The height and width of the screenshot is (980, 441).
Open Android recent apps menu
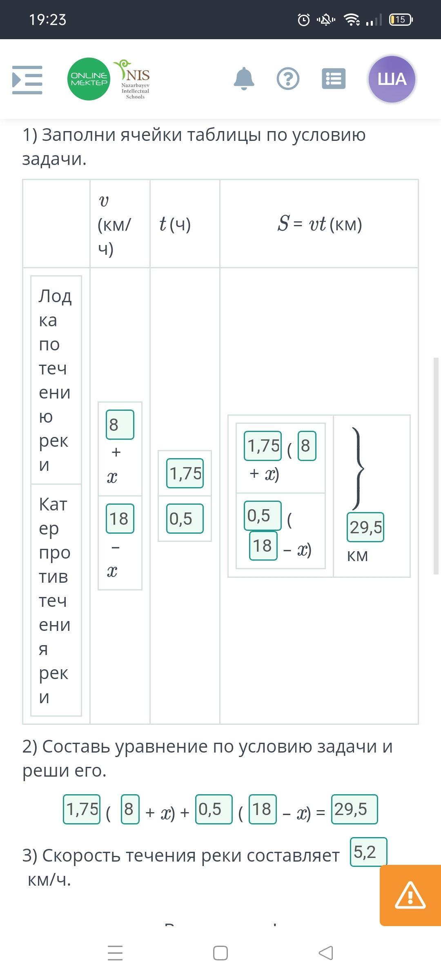point(115,953)
